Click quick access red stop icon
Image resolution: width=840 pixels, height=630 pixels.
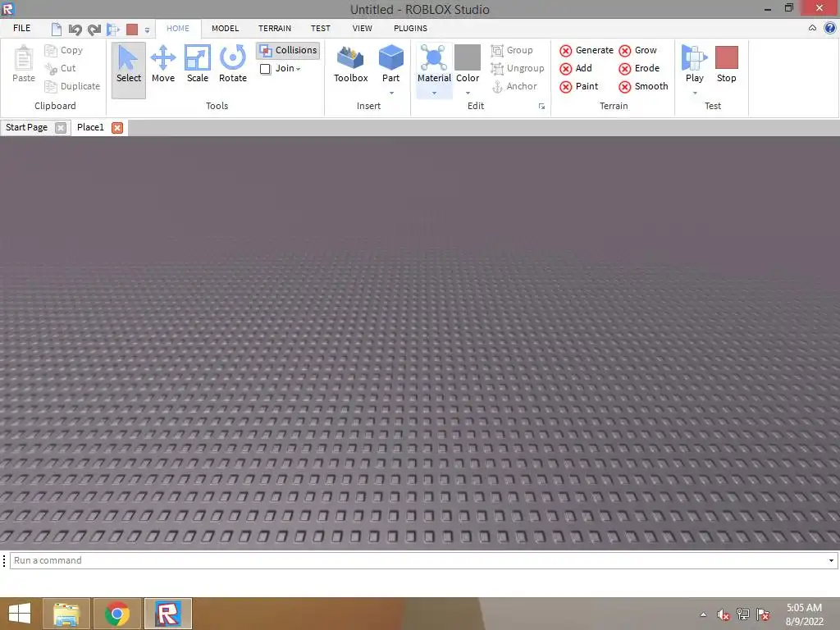tap(132, 29)
